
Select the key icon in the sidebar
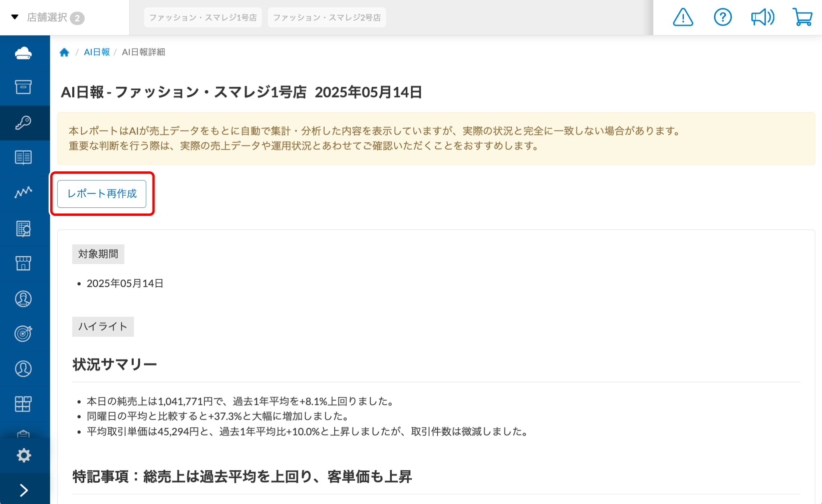click(23, 122)
